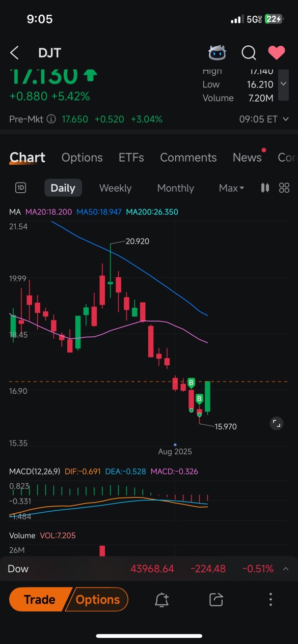Tap the bell add-alert icon

[162, 600]
